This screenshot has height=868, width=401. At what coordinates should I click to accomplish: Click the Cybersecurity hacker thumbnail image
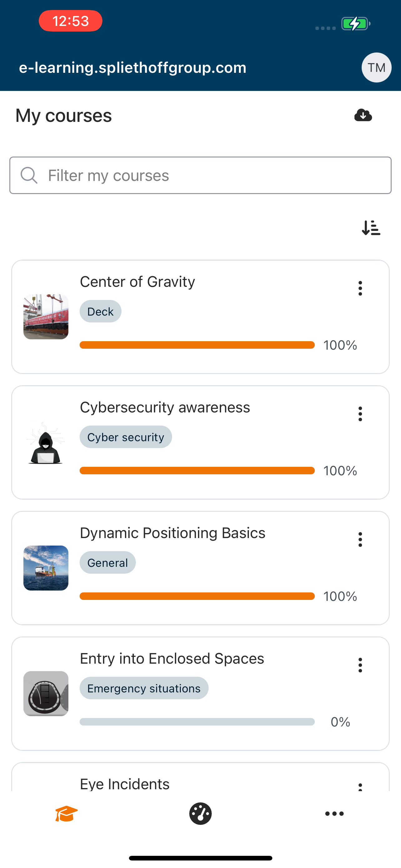[46, 443]
